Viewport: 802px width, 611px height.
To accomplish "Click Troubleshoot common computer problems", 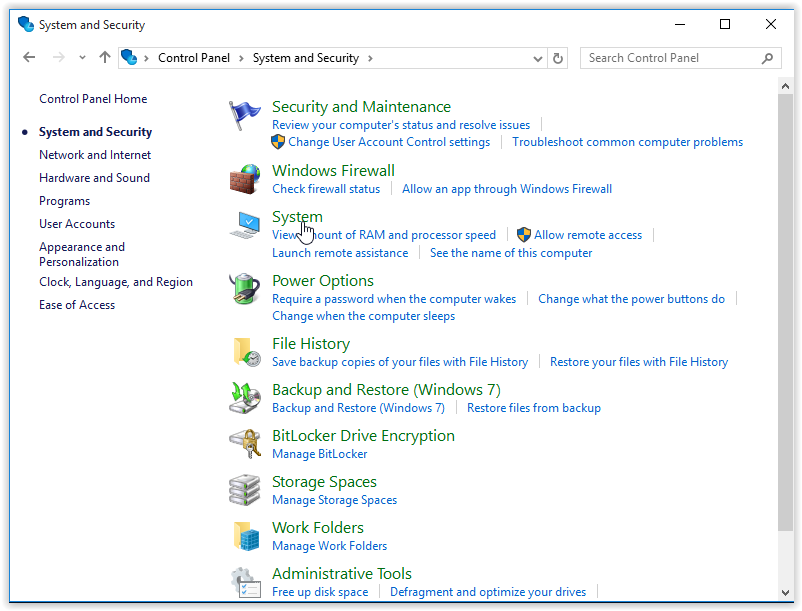I will click(x=628, y=142).
